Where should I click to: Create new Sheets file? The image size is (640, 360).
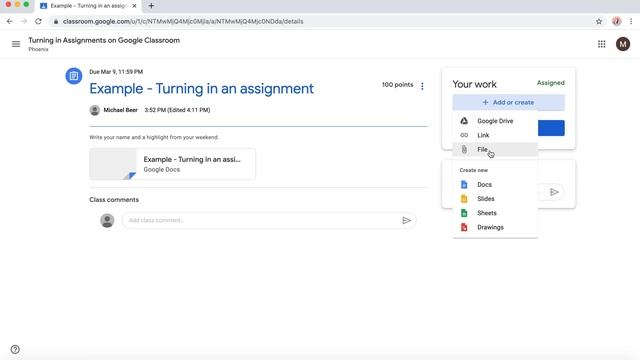[495, 213]
